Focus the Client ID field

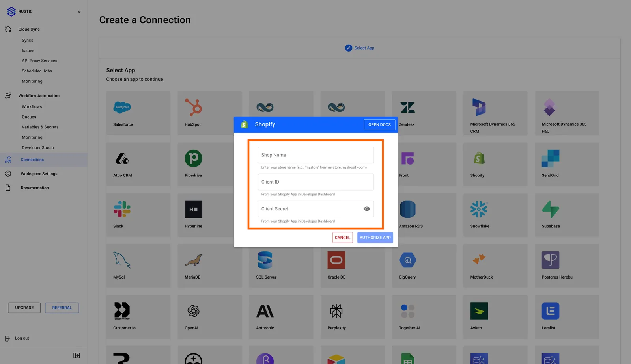[315, 182]
